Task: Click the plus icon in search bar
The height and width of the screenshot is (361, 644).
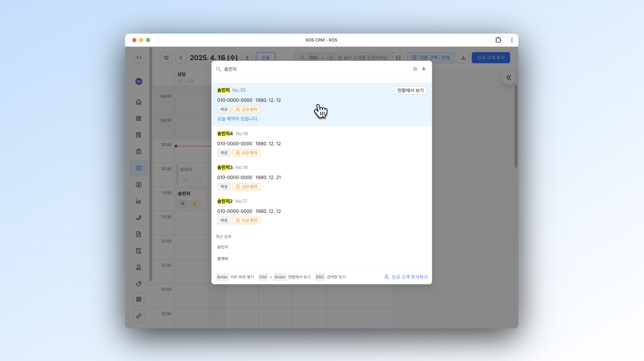Action: pyautogui.click(x=424, y=69)
